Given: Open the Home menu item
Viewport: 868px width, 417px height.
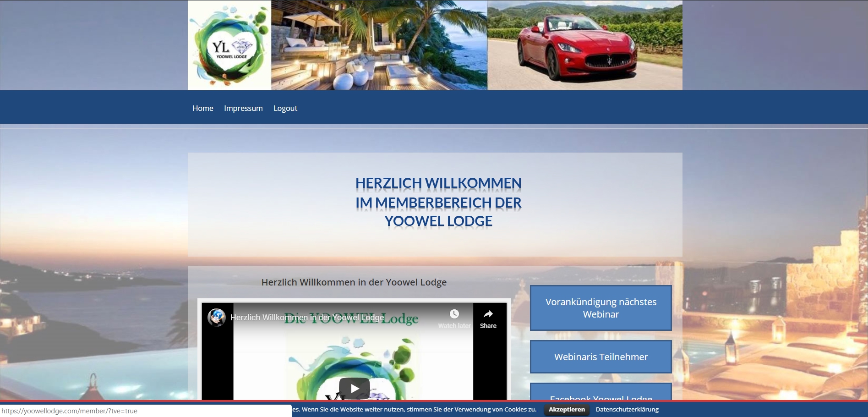Looking at the screenshot, I should pos(203,108).
